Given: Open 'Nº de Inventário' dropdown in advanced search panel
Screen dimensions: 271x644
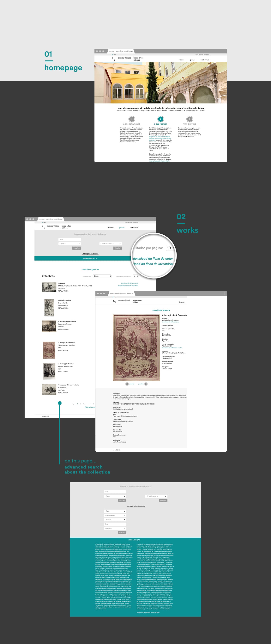Looking at the screenshot, I should click(156, 496).
